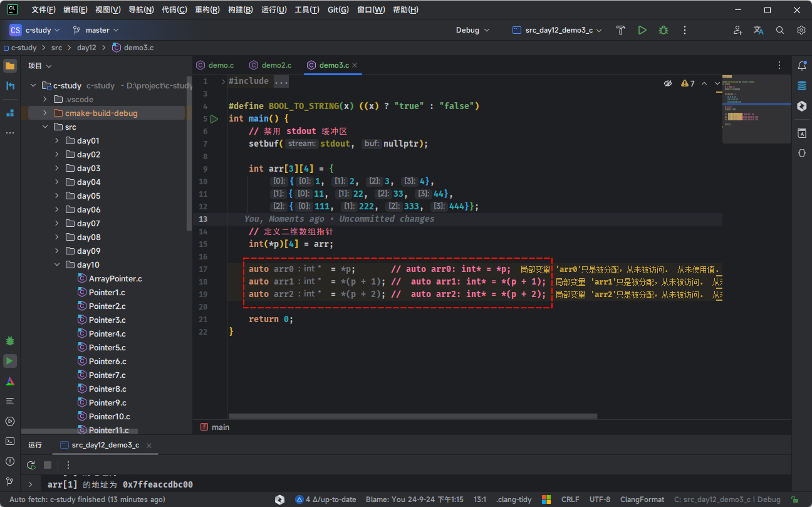
Task: Switch to the demo2.c editor tab
Action: pos(276,65)
